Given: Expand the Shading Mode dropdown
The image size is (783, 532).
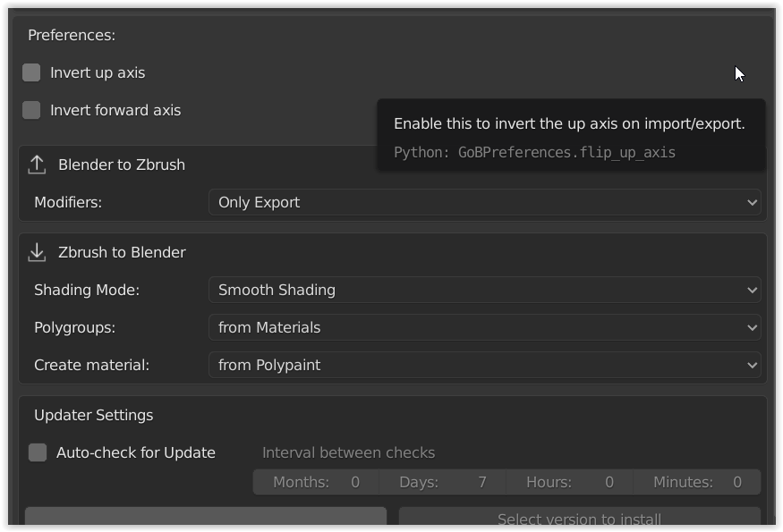Looking at the screenshot, I should tap(484, 290).
